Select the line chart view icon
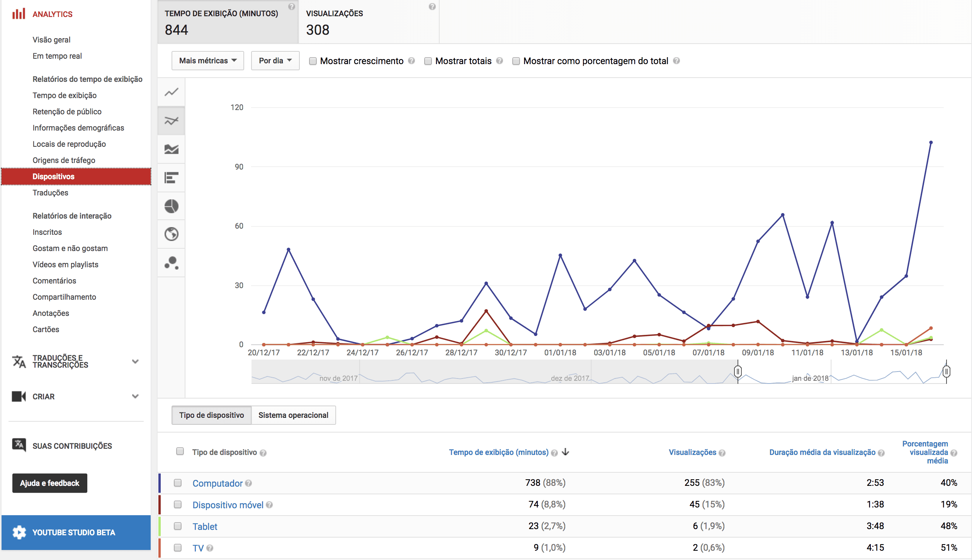Viewport: 972px width, 560px height. (171, 92)
